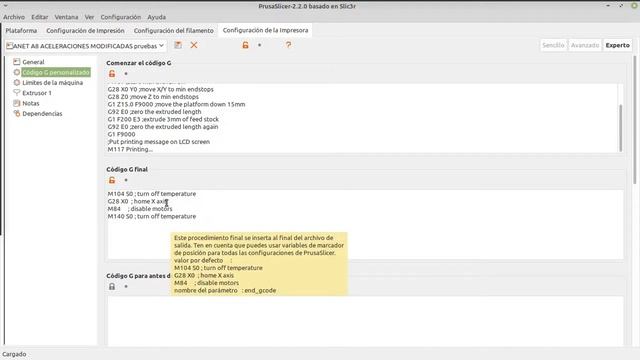Viewport: 640px width, 360px height.
Task: Click line 'M84 ; disable motors' in final code
Action: (x=140, y=209)
